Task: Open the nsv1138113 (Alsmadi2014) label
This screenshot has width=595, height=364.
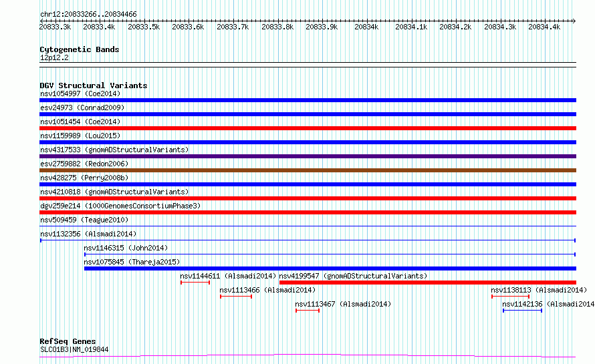Action: pyautogui.click(x=539, y=290)
